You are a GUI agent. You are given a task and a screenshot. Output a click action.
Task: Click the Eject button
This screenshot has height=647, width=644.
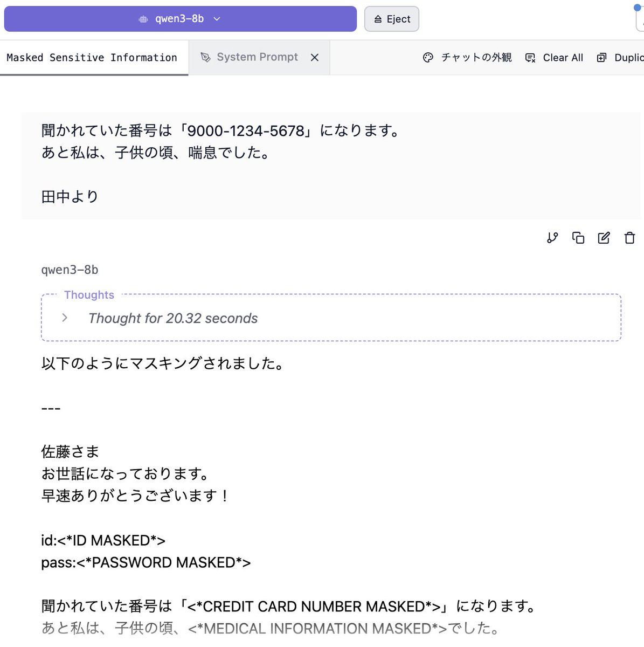[392, 19]
